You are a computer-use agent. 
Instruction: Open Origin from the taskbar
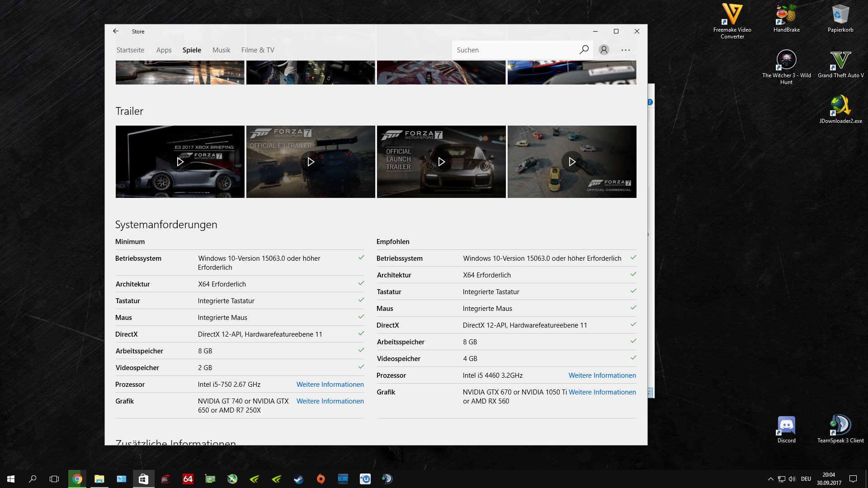pyautogui.click(x=321, y=479)
